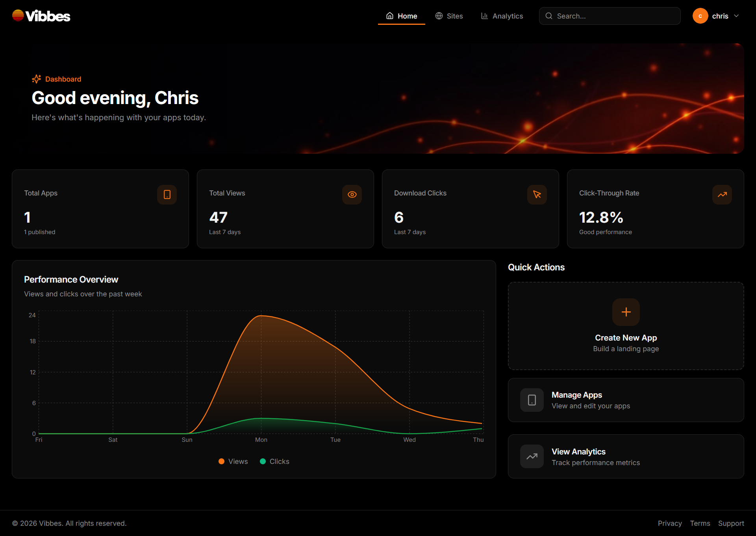Screen dimensions: 756x536
Task: Click the orange chris avatar circle
Action: point(700,16)
